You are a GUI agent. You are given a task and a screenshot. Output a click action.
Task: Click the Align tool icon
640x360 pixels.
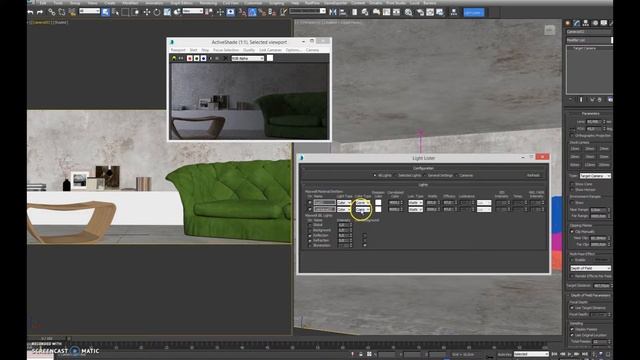tap(343, 12)
